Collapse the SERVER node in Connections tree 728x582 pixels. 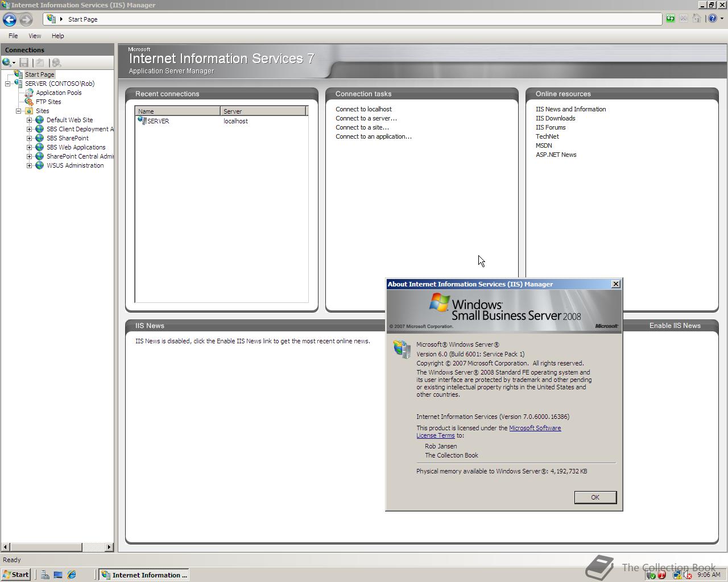click(8, 84)
